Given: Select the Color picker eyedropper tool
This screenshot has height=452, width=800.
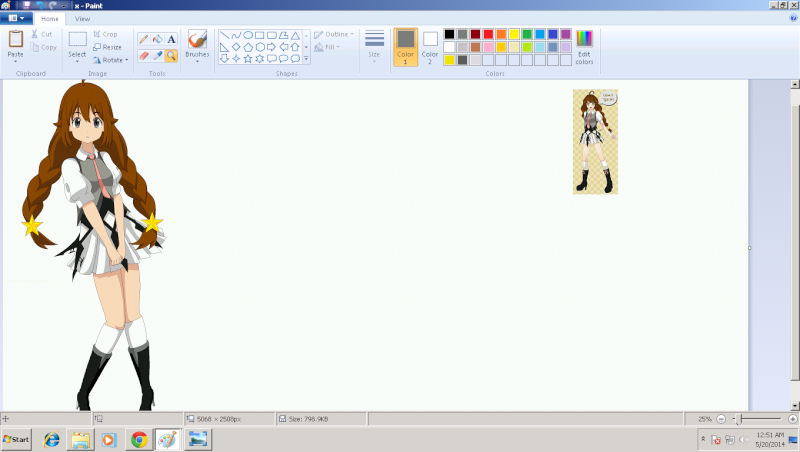Looking at the screenshot, I should tap(158, 55).
